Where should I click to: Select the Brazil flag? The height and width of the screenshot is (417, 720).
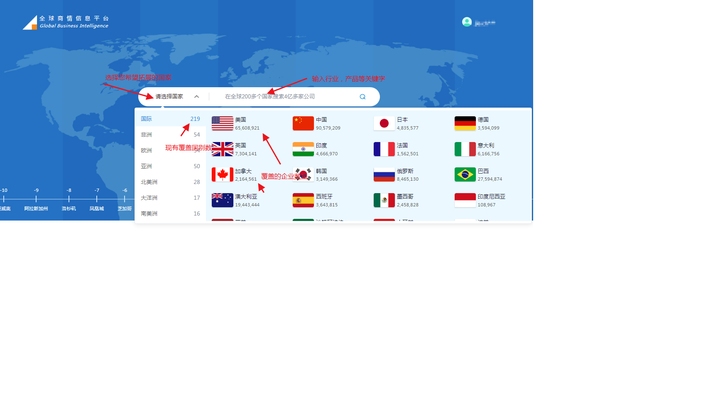tap(465, 175)
